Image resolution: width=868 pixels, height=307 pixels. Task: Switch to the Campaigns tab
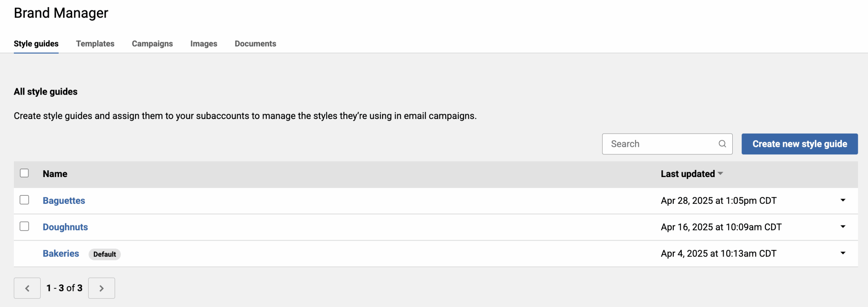[152, 44]
